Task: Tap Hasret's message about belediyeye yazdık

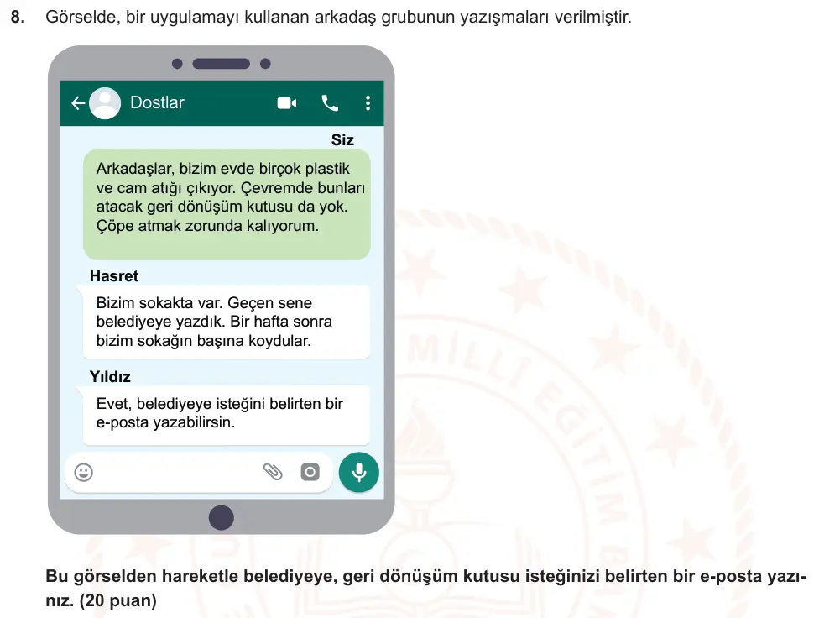Action: 227,322
